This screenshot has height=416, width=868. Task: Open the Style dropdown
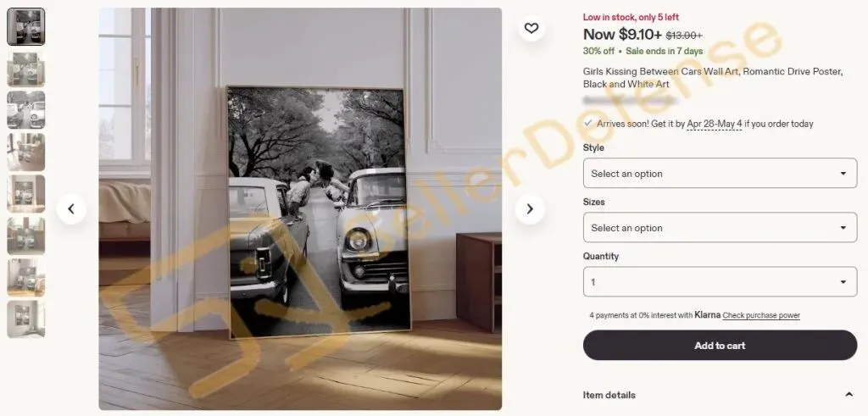point(720,173)
